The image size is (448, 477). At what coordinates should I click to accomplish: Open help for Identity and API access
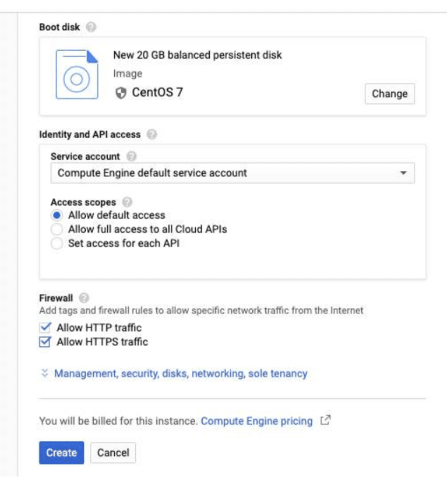[152, 135]
